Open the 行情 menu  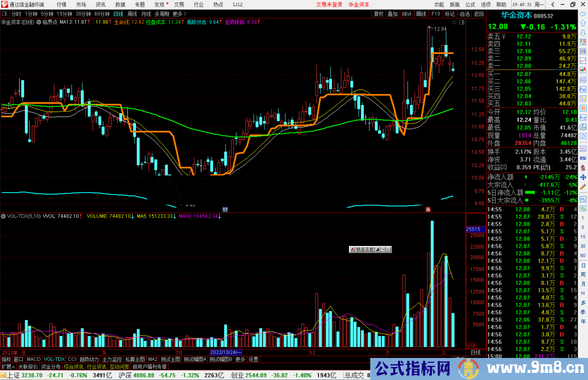point(61,5)
